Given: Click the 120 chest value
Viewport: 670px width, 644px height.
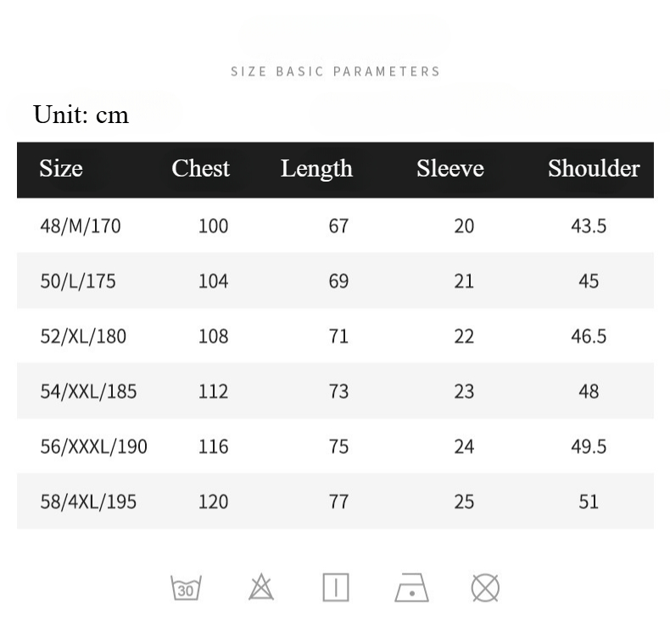Looking at the screenshot, I should click(213, 501).
